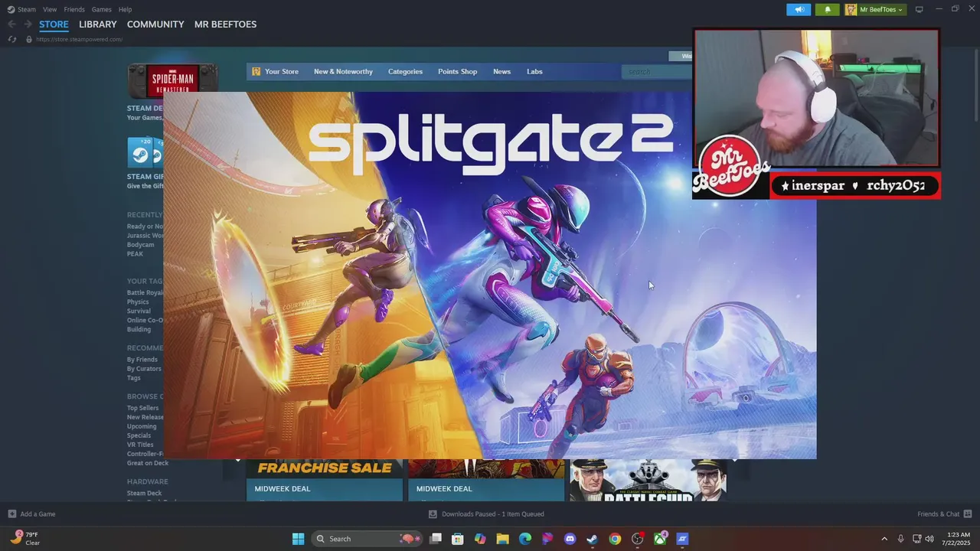
Task: Go forward with the forward arrow
Action: point(28,24)
